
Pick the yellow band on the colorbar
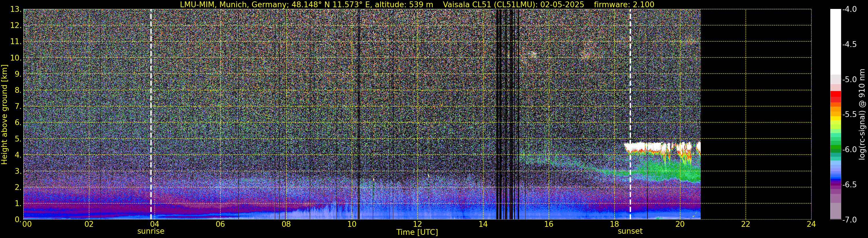pos(835,118)
